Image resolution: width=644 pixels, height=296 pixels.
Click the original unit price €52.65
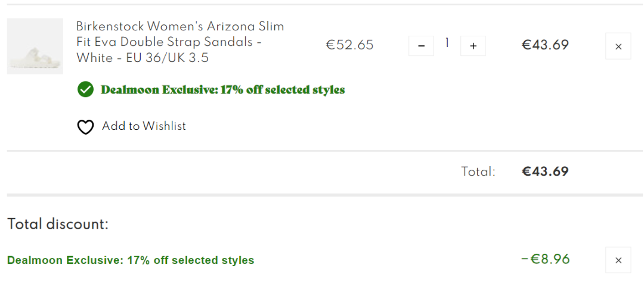tap(349, 45)
